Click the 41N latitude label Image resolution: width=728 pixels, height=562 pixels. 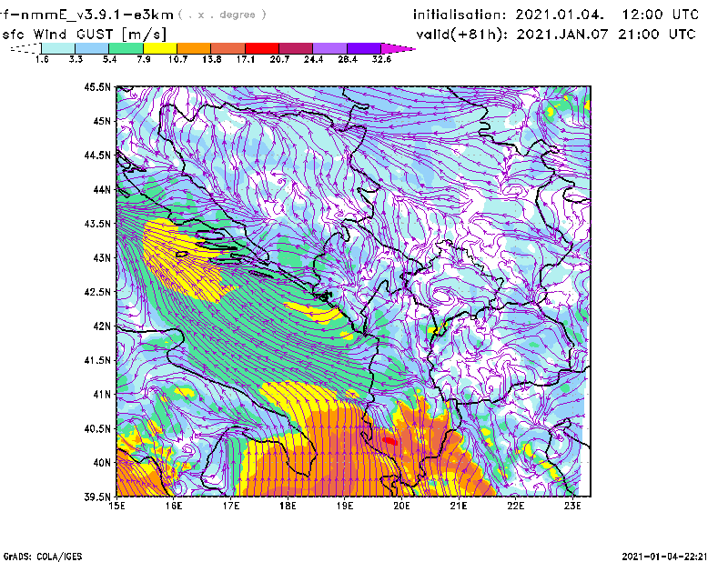point(102,394)
